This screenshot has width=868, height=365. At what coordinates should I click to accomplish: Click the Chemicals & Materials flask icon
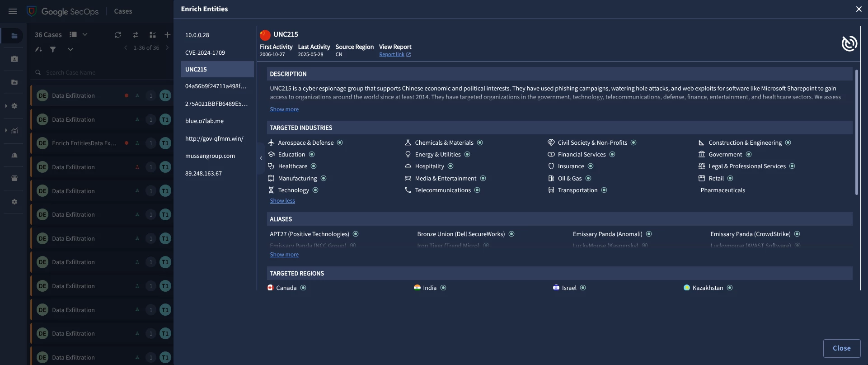(408, 142)
